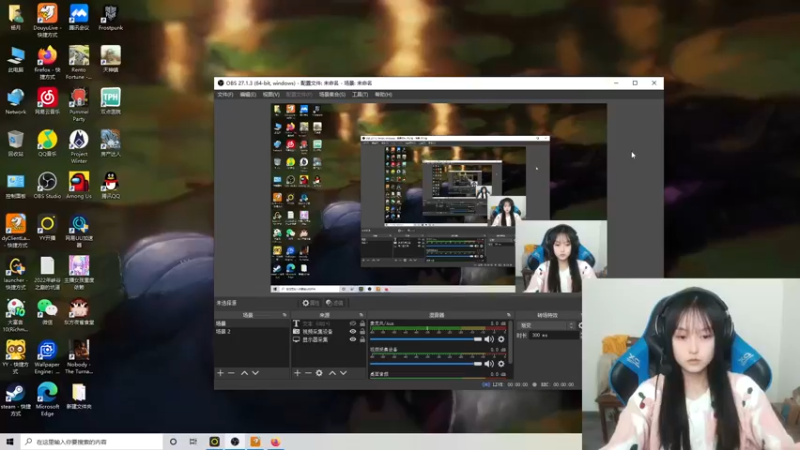
Task: Pop out the Audio Mixer dock panel
Action: (x=509, y=315)
